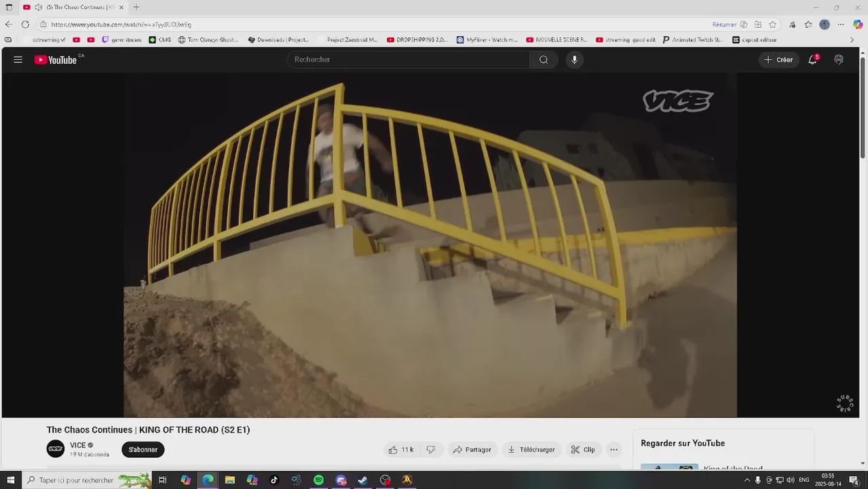
Task: Open the Windows Start menu
Action: pos(10,480)
